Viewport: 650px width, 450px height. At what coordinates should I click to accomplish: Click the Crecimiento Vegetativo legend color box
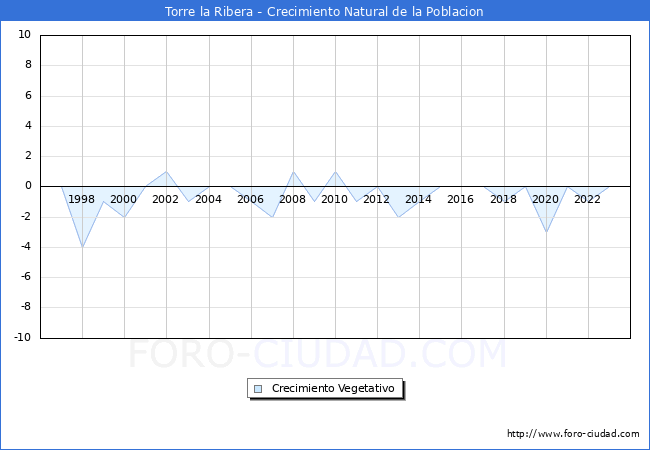click(x=258, y=389)
